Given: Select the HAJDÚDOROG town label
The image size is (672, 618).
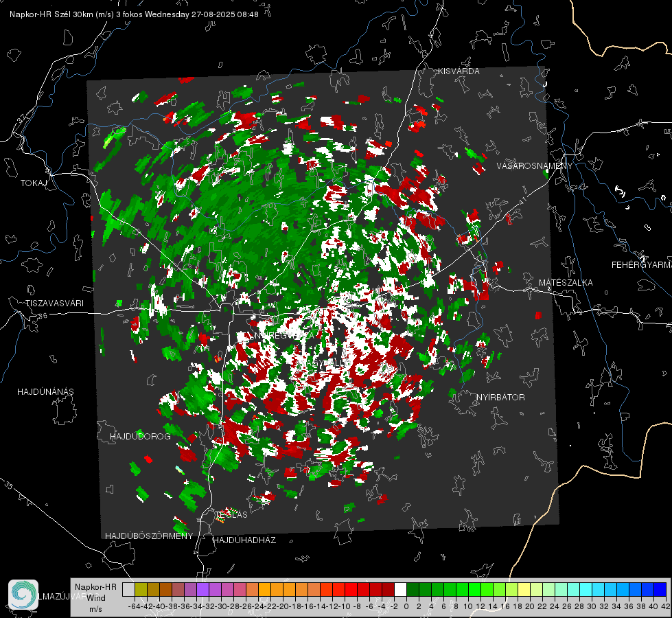Looking at the screenshot, I should (140, 437).
